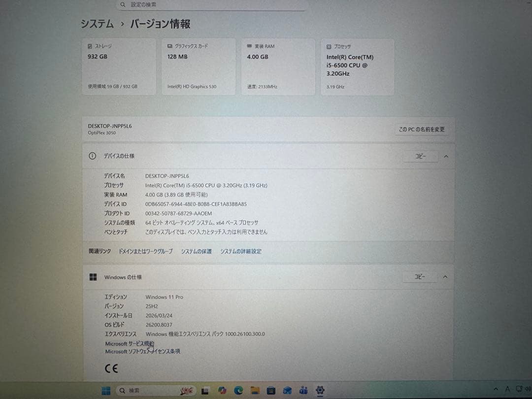Viewport: 532px width, 399px height.
Task: Click この PC の名前を変更 button
Action: point(422,129)
